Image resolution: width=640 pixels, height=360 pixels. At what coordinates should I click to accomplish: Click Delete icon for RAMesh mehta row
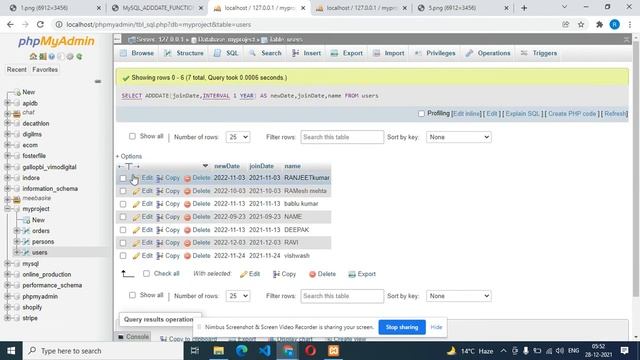(x=187, y=191)
